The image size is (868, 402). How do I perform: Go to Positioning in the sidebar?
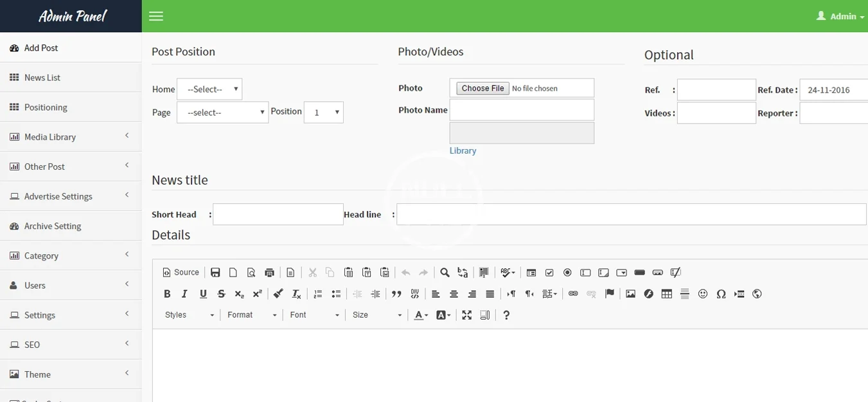pos(46,107)
